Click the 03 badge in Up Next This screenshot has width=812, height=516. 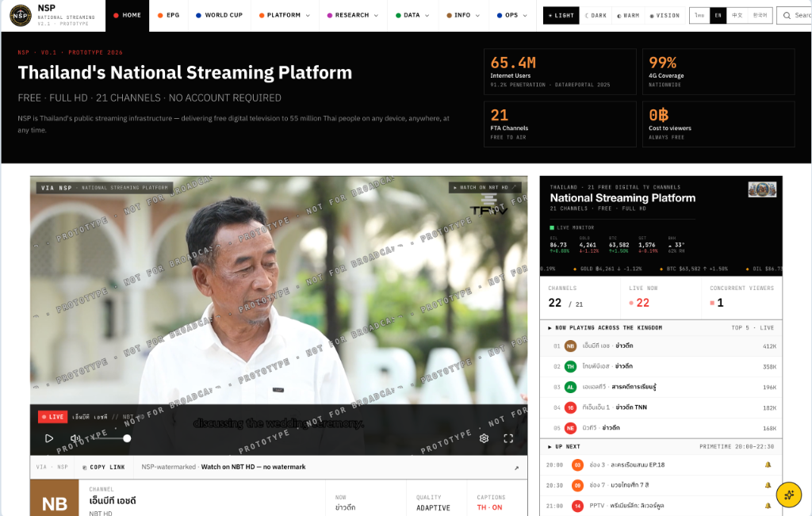coord(577,464)
